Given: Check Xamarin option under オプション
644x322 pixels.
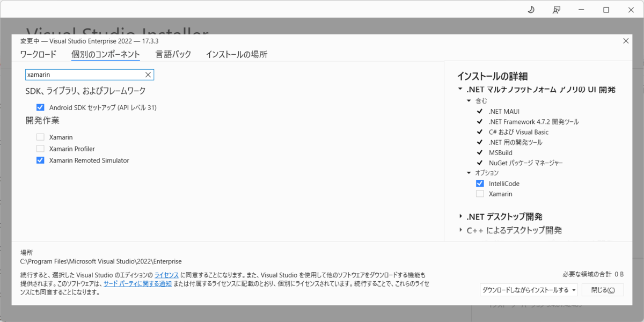Looking at the screenshot, I should 480,194.
